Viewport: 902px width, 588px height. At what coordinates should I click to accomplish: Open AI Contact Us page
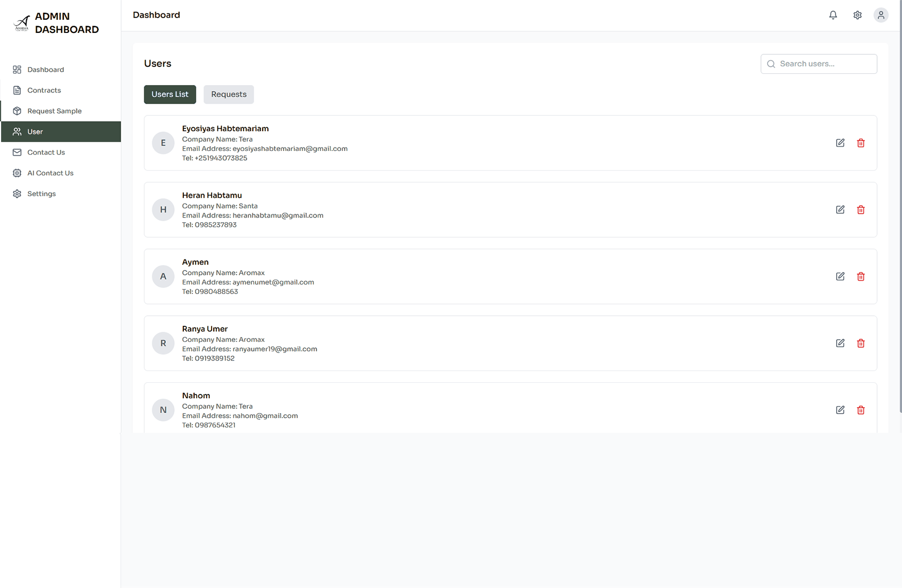[x=50, y=173]
